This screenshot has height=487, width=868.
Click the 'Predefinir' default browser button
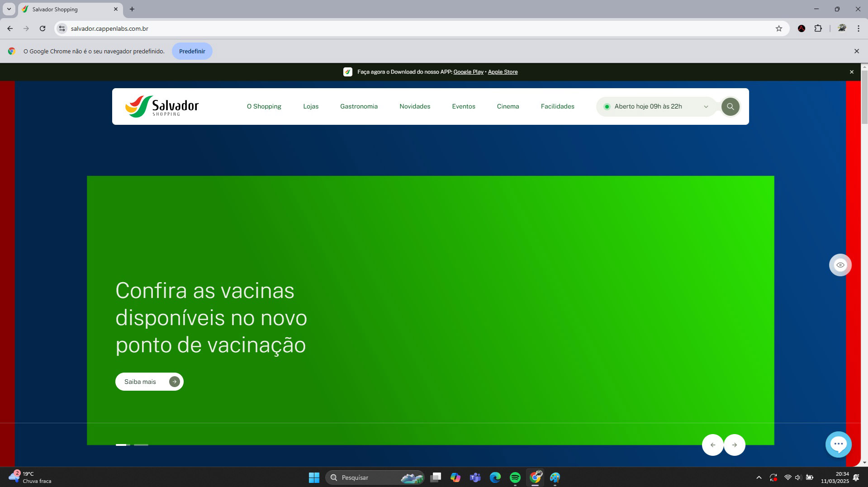(192, 51)
